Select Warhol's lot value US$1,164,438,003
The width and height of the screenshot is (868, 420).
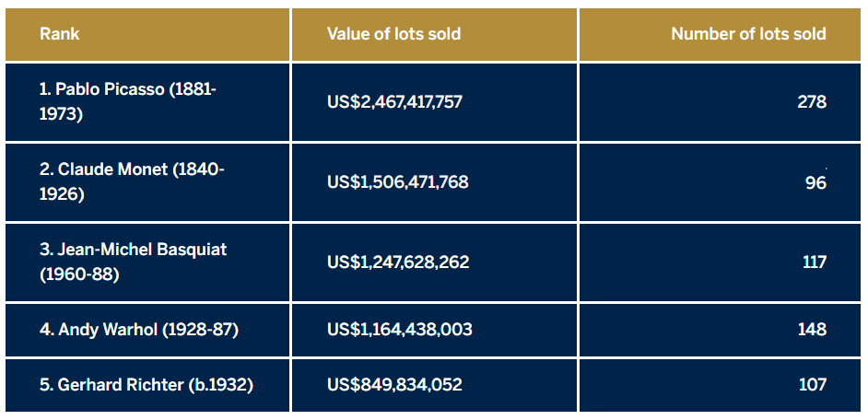click(x=399, y=329)
